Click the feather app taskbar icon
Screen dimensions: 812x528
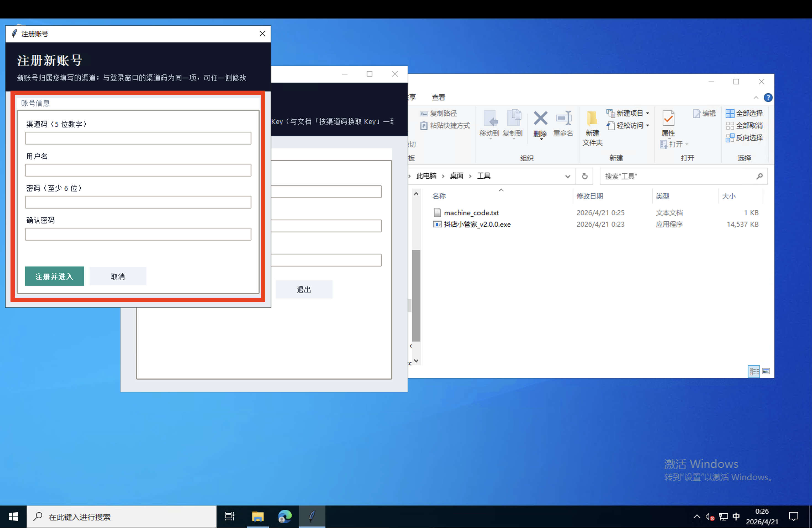(312, 517)
